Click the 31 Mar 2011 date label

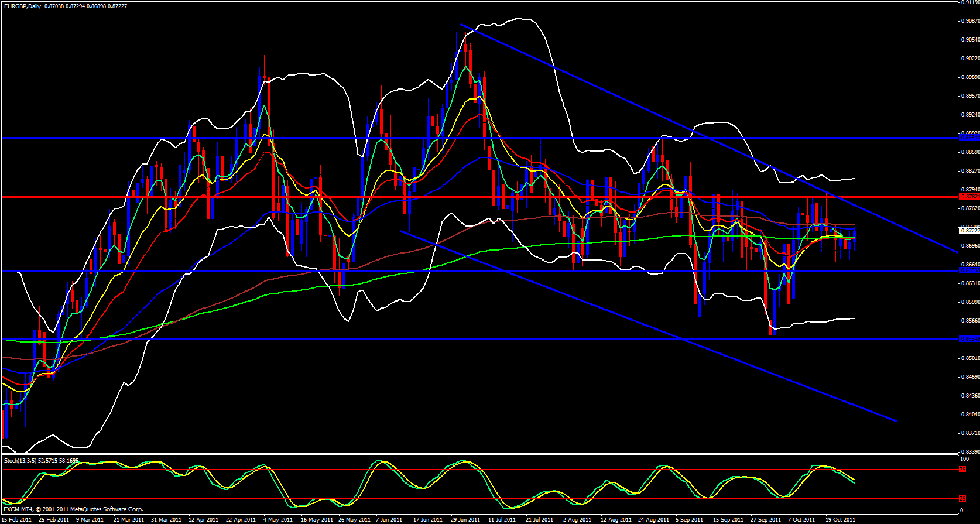[166, 519]
